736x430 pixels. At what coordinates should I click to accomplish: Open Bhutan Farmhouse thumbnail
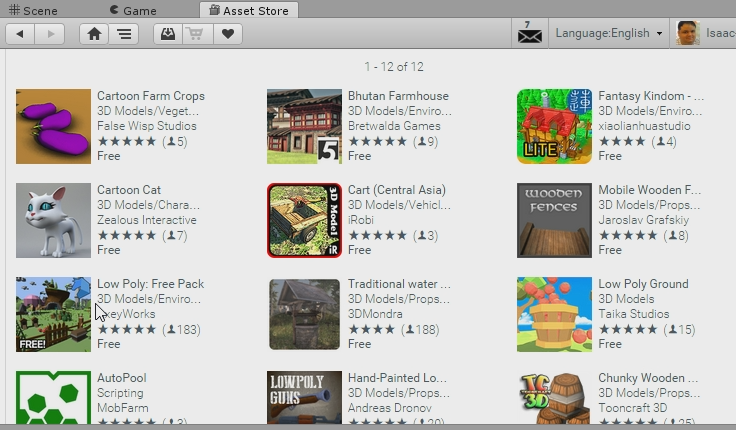(x=304, y=126)
